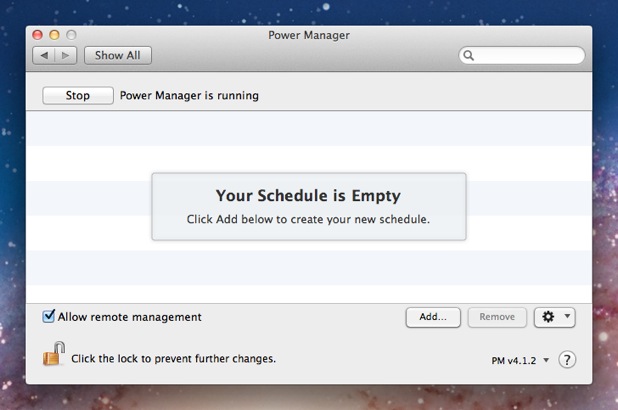The height and width of the screenshot is (410, 618).
Task: Uncheck Allow remote management
Action: pyautogui.click(x=48, y=316)
